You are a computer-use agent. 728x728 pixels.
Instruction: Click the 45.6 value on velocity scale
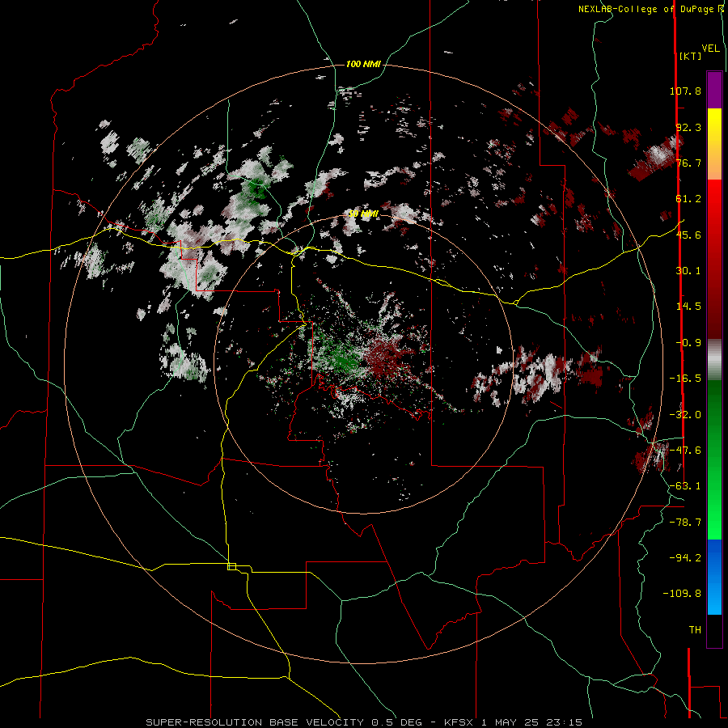pyautogui.click(x=688, y=235)
